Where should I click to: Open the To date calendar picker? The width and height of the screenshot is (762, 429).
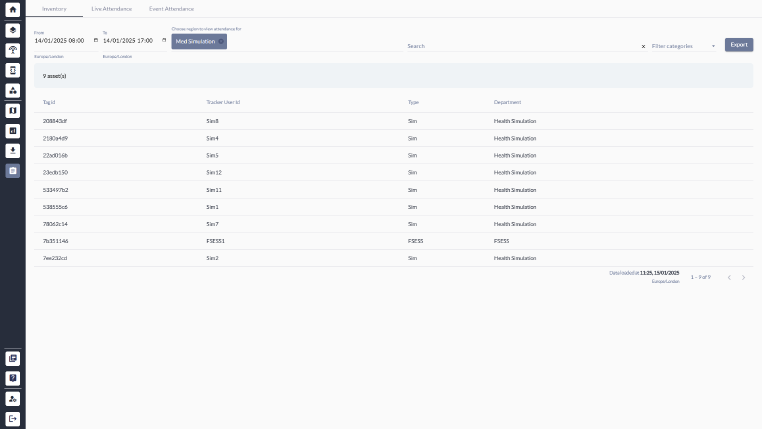pos(164,41)
